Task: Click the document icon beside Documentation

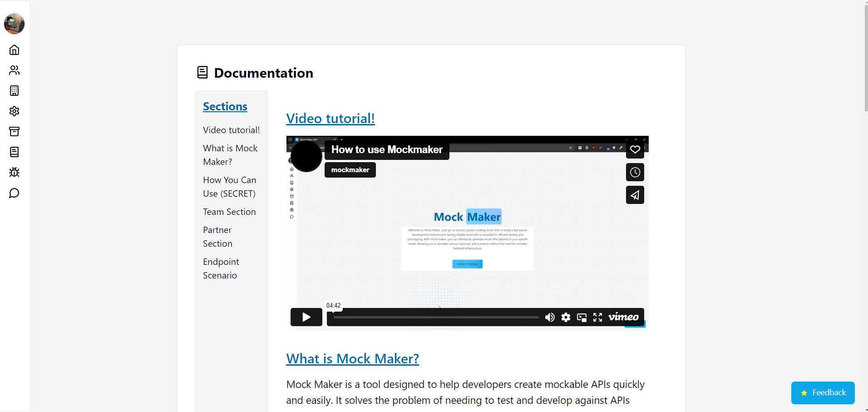Action: [x=202, y=72]
